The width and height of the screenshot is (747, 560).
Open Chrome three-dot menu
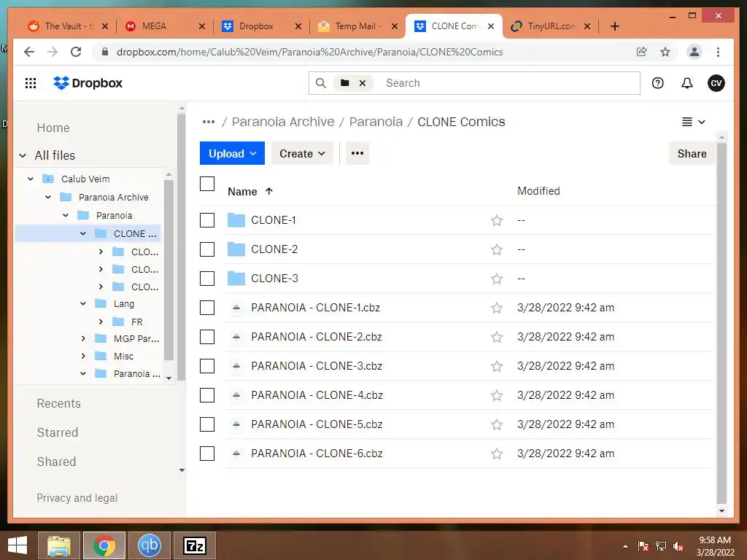click(x=718, y=52)
